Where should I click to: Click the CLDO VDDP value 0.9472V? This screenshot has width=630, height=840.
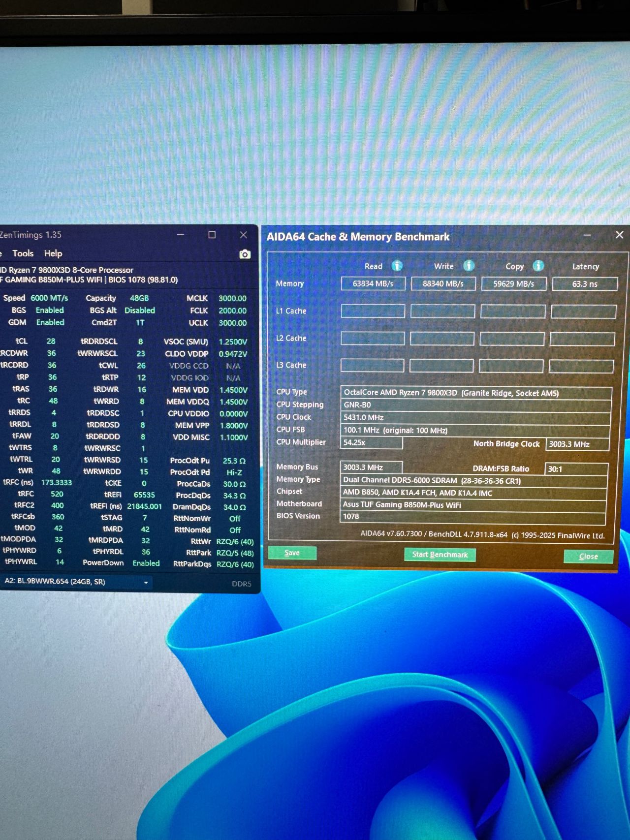click(x=233, y=354)
